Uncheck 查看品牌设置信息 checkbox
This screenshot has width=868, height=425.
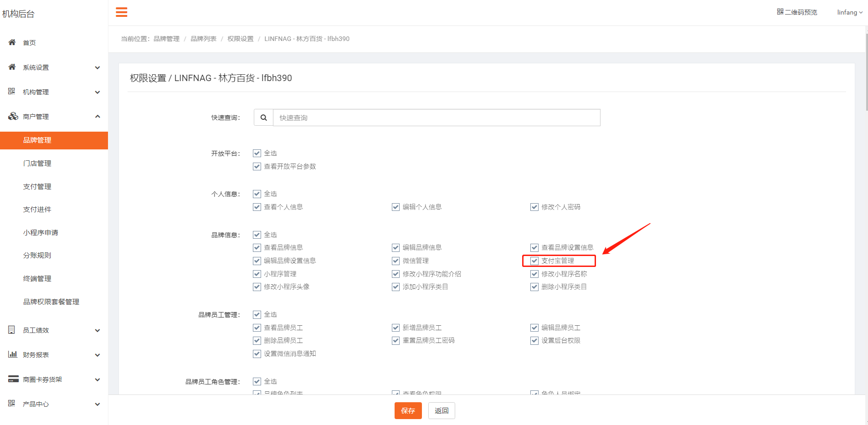[534, 247]
